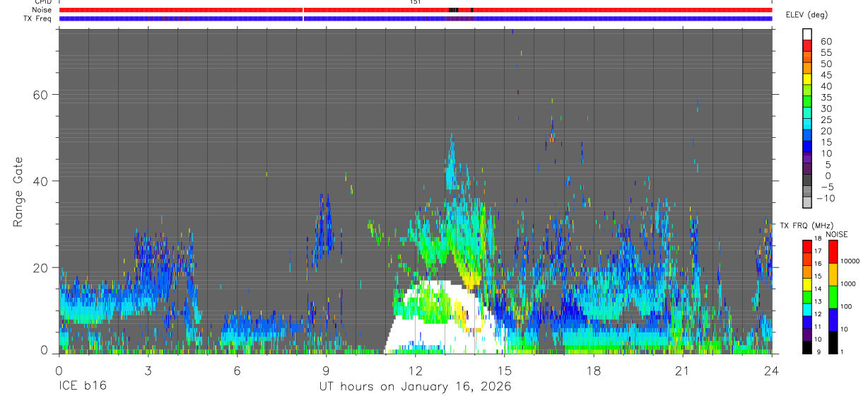
Task: Click the 100 label on NOISE scale
Action: pyautogui.click(x=846, y=307)
